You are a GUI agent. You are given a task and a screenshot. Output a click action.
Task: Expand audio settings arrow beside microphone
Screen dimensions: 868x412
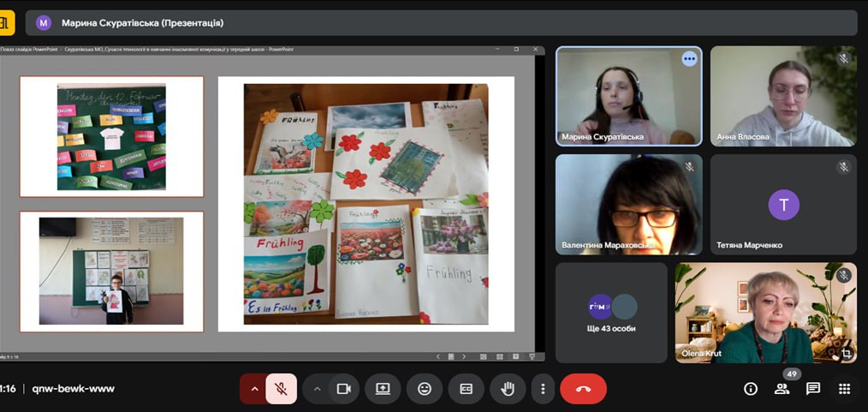pos(253,389)
